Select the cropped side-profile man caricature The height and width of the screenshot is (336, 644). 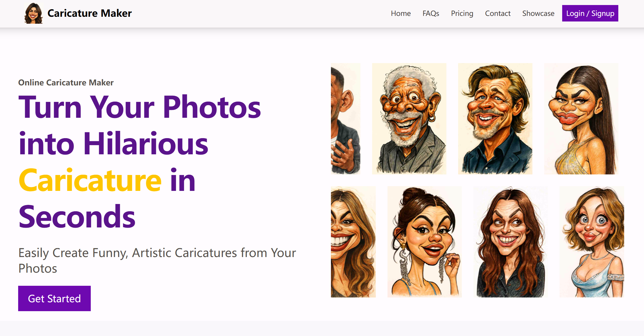click(345, 119)
